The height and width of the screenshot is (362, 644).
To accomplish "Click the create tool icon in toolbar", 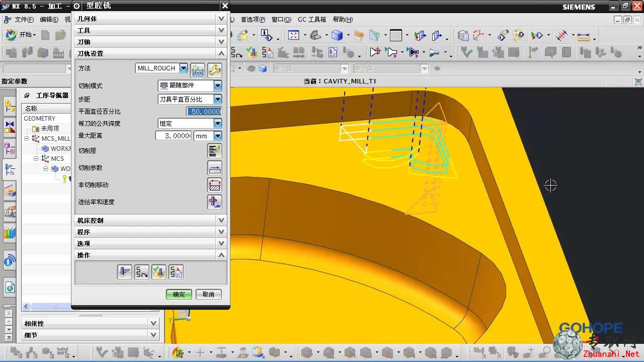I will 27,52.
